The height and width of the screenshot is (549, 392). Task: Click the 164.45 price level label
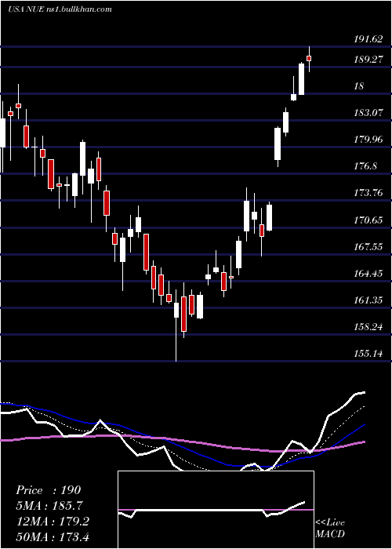[x=368, y=274]
